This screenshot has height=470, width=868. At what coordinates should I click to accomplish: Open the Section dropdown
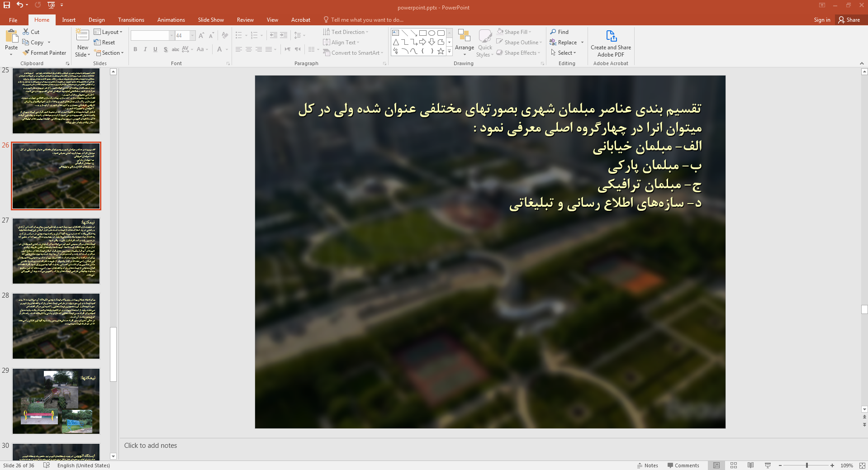click(109, 52)
